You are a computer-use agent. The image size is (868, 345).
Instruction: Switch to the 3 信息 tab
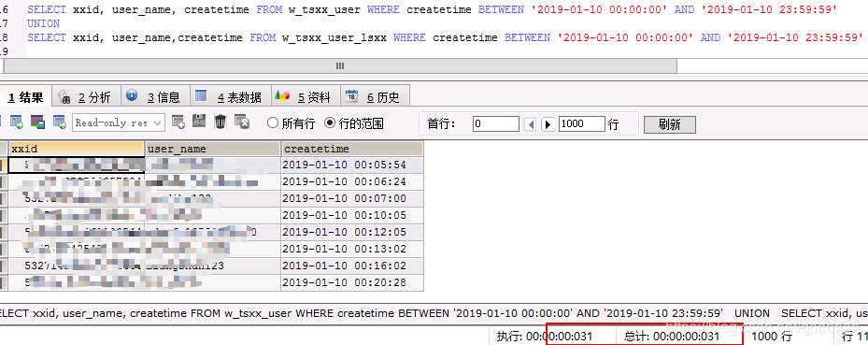(155, 97)
